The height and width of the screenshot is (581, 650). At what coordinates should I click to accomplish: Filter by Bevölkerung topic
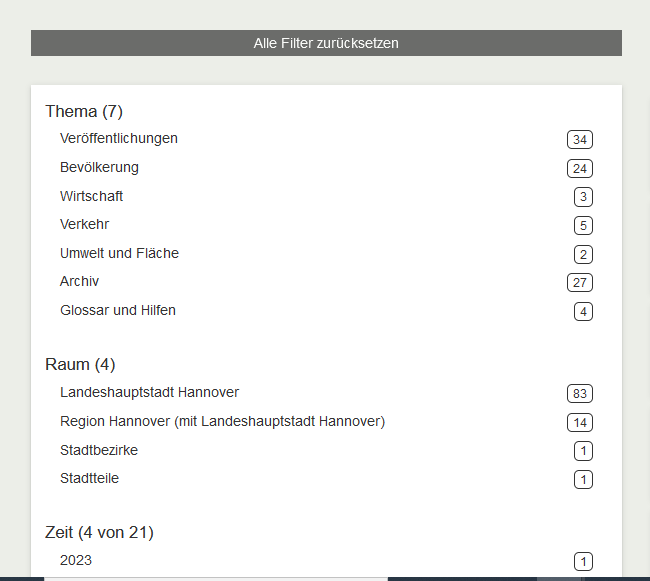click(99, 167)
